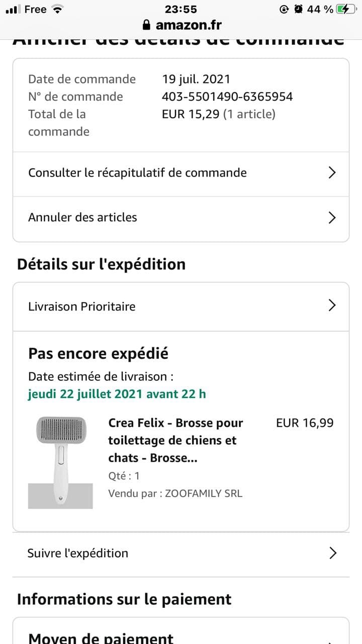
Task: Tap chevron next to Consulter le récapitulatif
Action: 332,173
